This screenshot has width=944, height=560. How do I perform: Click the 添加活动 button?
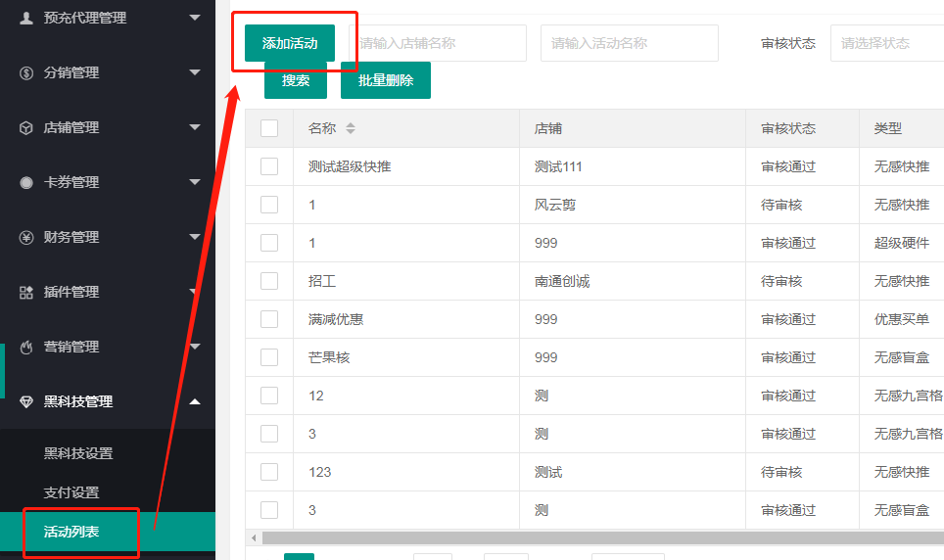coord(290,43)
